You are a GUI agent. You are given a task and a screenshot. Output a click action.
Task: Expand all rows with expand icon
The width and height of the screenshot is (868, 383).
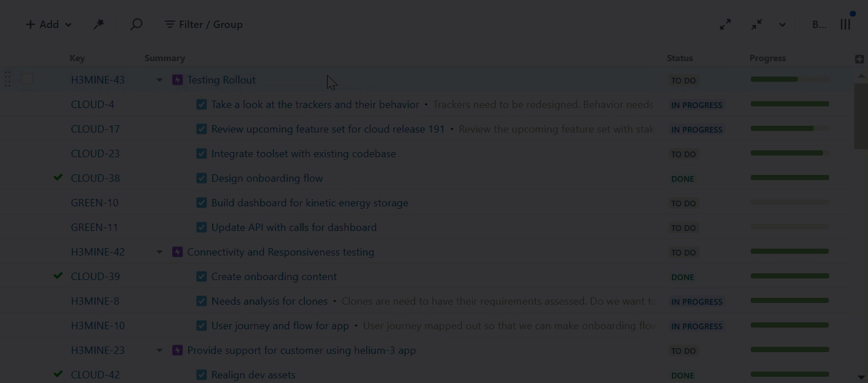[x=725, y=25]
